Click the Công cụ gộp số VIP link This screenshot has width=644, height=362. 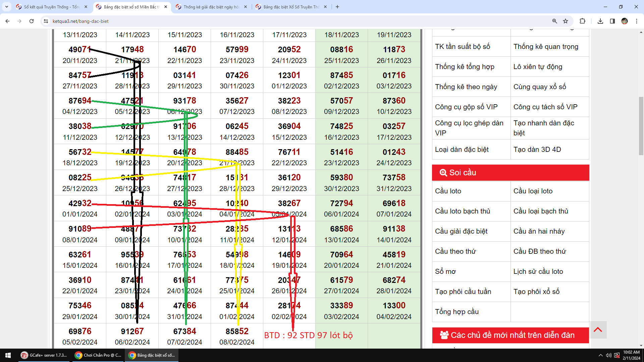click(x=466, y=107)
